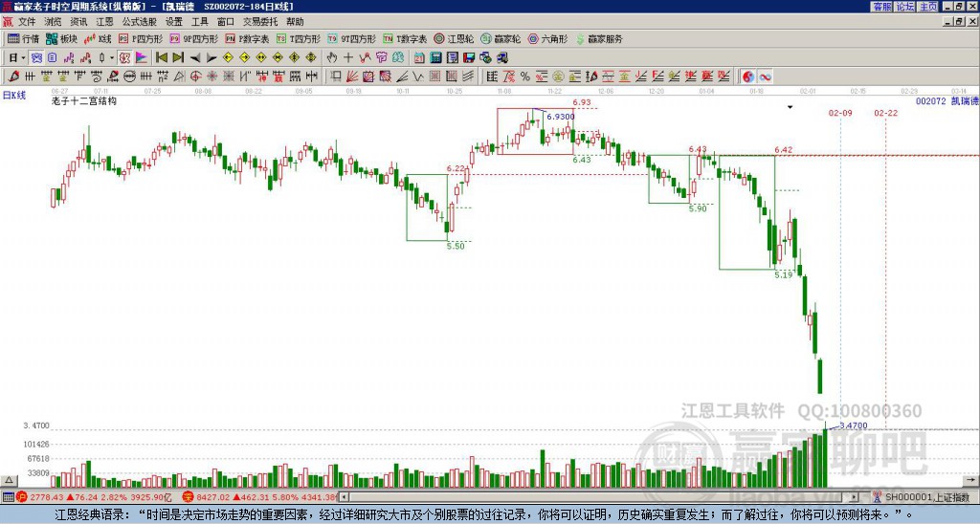
Task: Click the 2778.43 index value in status bar
Action: (47, 497)
